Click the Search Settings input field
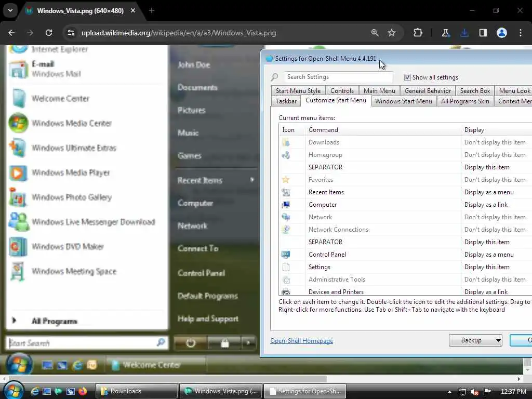The height and width of the screenshot is (399, 532). tap(338, 77)
